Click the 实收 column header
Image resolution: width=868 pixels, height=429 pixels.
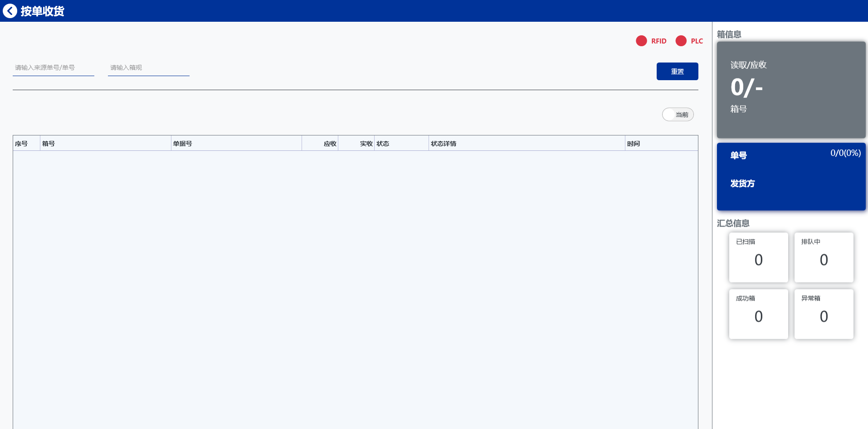pyautogui.click(x=356, y=143)
